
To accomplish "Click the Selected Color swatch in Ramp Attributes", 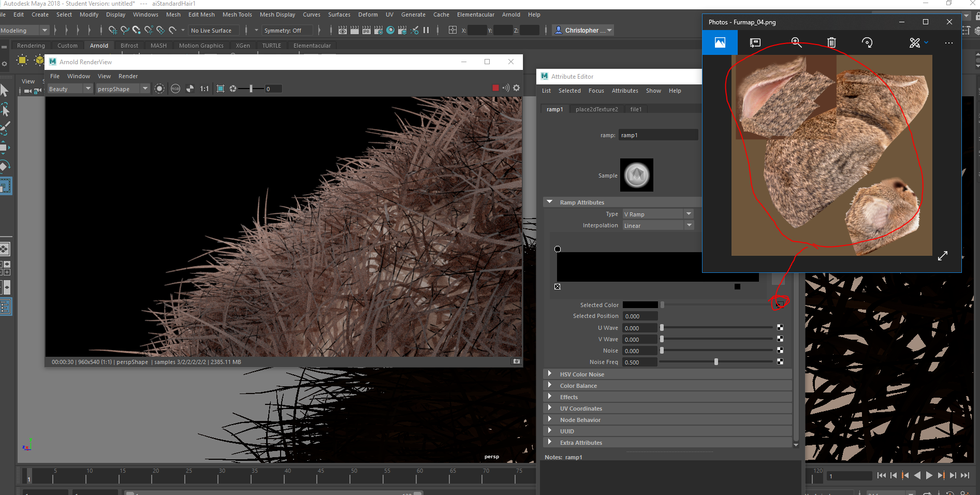I will pos(640,304).
